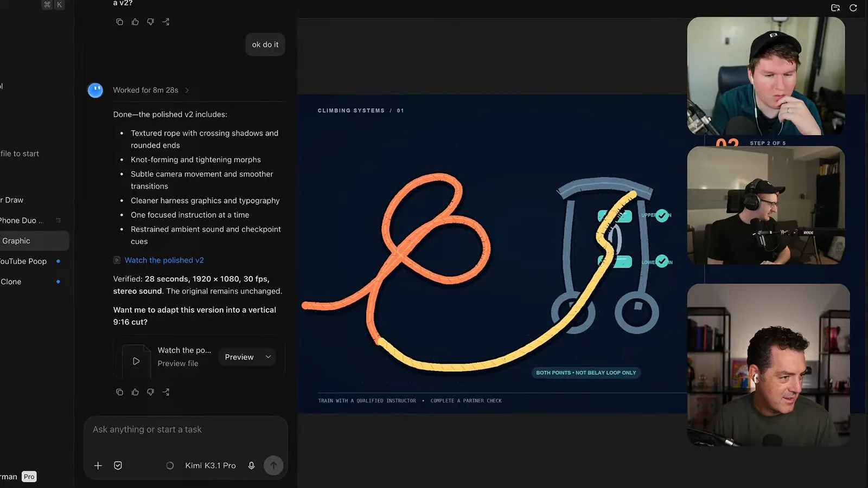This screenshot has width=868, height=488.
Task: Click the Preview button on file card
Action: 239,357
